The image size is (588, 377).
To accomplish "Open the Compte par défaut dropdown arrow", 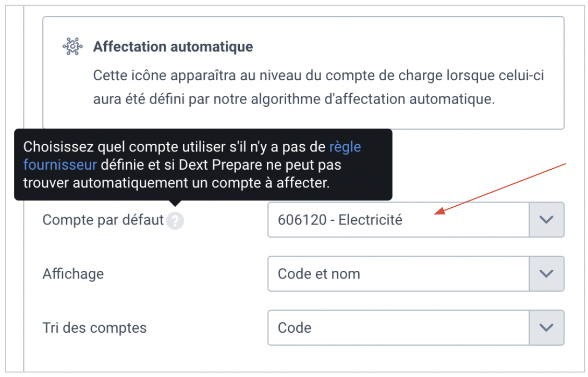I will (x=546, y=220).
